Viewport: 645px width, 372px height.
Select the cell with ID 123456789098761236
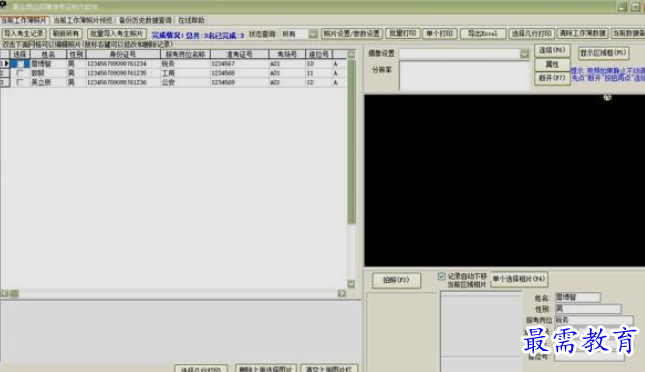123,82
